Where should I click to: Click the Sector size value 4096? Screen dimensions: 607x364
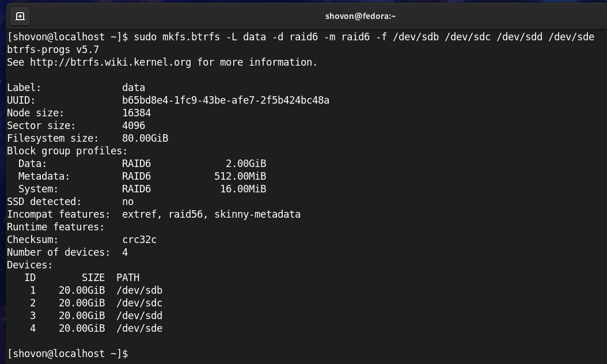(134, 126)
